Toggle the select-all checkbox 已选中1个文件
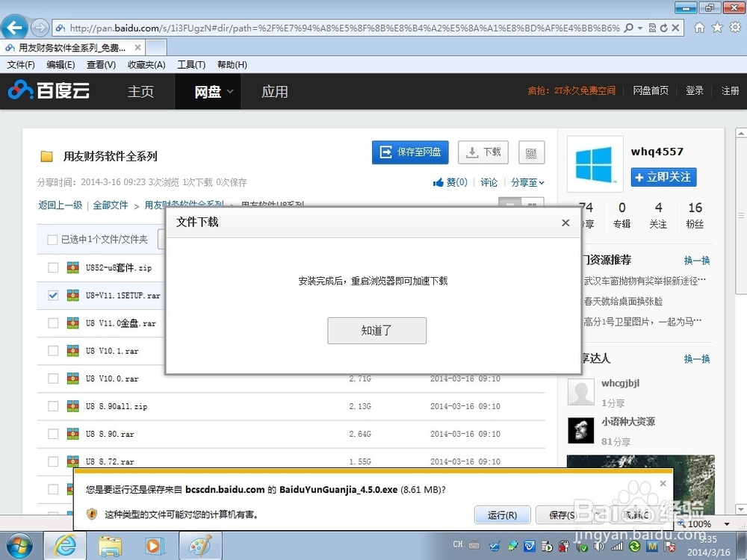This screenshot has width=747, height=560. pyautogui.click(x=52, y=240)
